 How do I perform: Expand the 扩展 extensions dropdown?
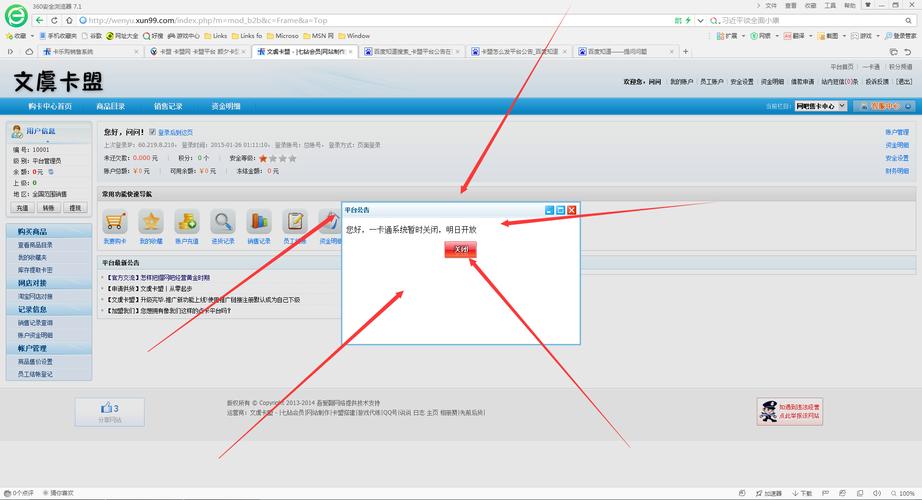pos(743,36)
